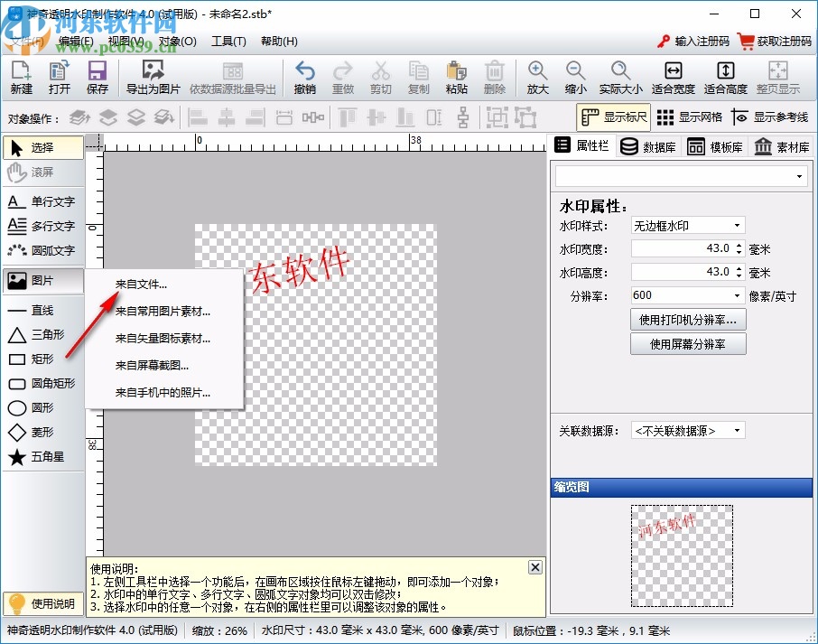Click 使用屏幕分辨率 button

click(688, 344)
